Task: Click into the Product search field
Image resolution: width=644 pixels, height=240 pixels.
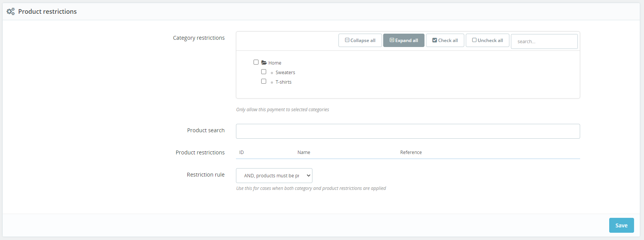Action: click(x=408, y=131)
